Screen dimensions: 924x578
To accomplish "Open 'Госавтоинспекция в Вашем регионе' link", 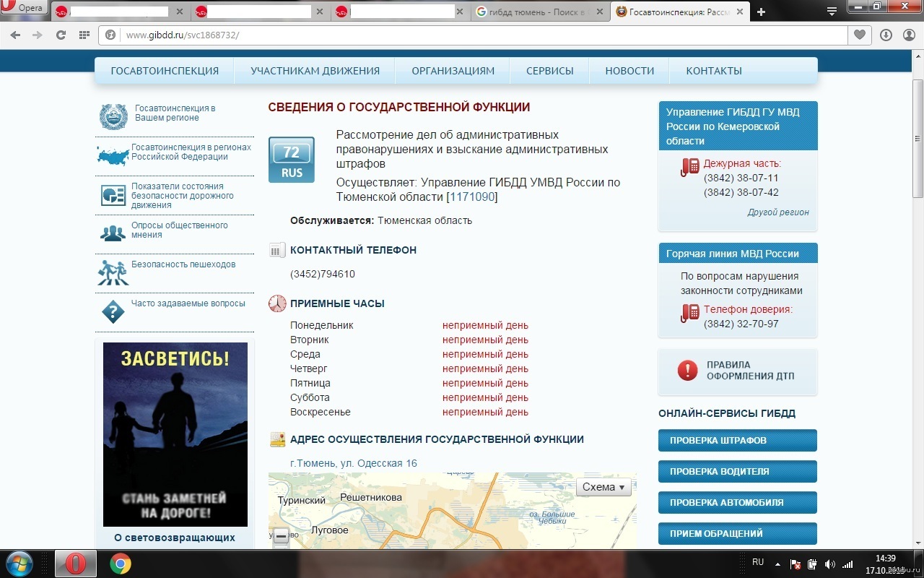I will pyautogui.click(x=175, y=113).
